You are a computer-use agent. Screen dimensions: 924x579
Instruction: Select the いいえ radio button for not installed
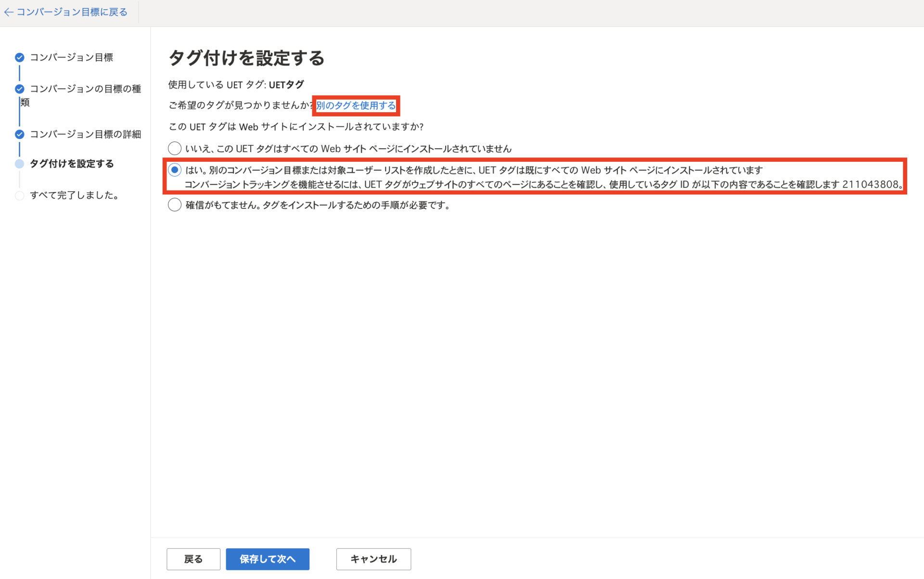175,148
